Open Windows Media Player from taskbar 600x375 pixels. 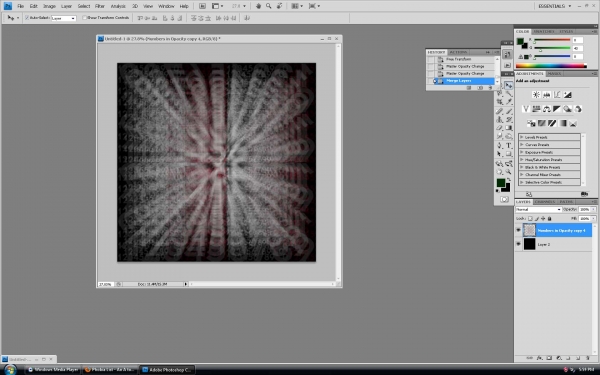pos(53,370)
